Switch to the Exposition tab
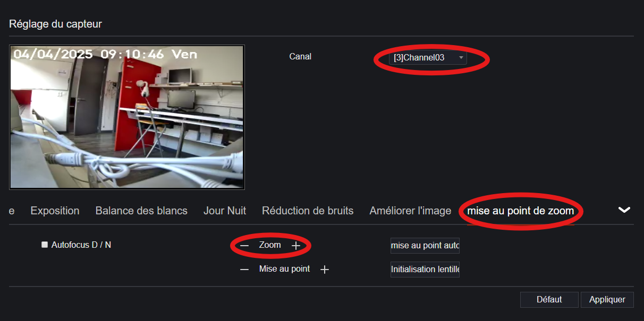This screenshot has height=321, width=644. point(55,211)
